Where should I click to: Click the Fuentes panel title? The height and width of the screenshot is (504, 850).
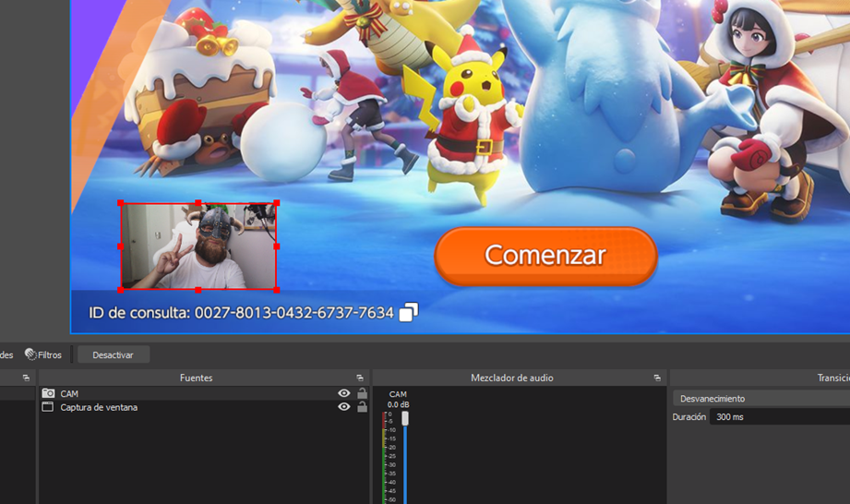pos(197,378)
